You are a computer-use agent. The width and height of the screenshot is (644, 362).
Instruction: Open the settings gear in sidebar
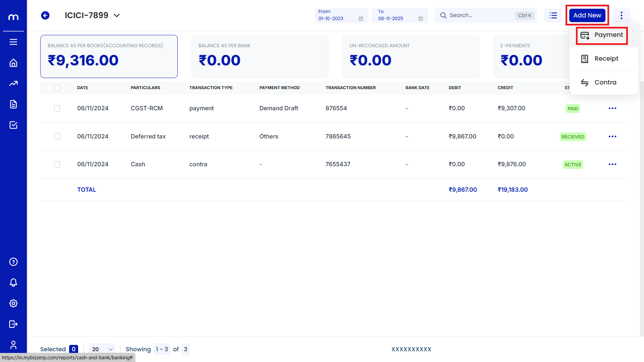pos(13,303)
